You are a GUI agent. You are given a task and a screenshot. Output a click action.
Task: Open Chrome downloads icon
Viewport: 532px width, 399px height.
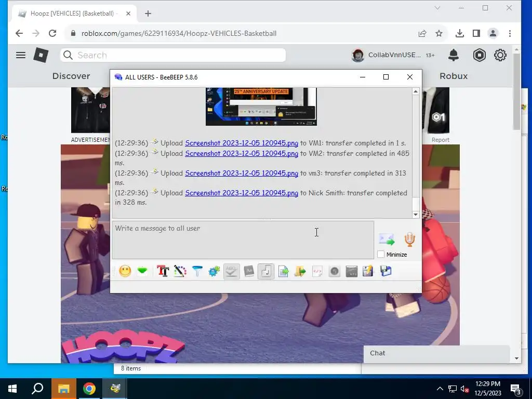(x=460, y=33)
